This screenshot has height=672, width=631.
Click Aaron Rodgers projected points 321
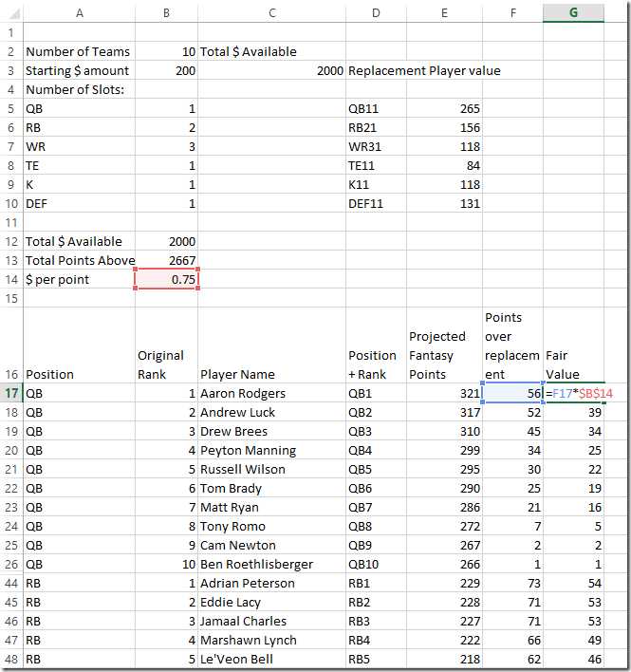coord(444,394)
